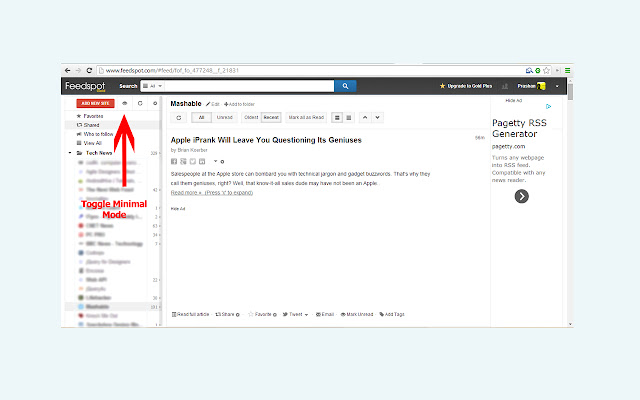Open the small share options dropdown arrow
Viewport: 640px width, 400px height.
click(216, 161)
